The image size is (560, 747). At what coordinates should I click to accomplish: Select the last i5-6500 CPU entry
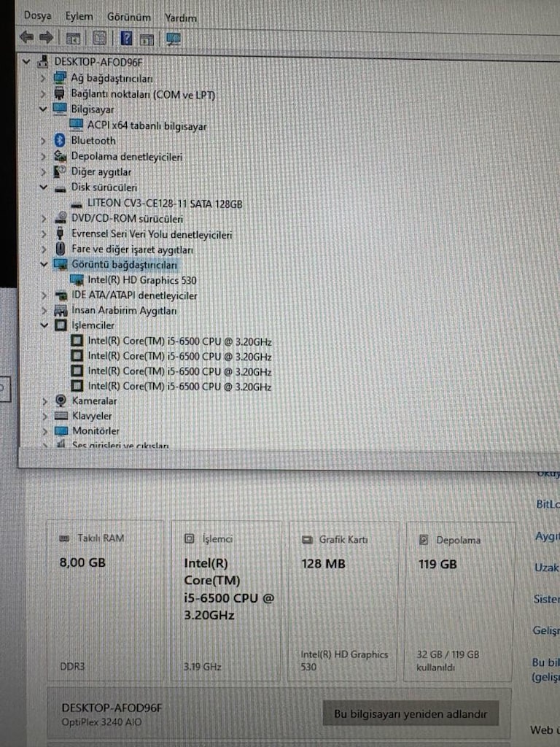click(x=180, y=387)
